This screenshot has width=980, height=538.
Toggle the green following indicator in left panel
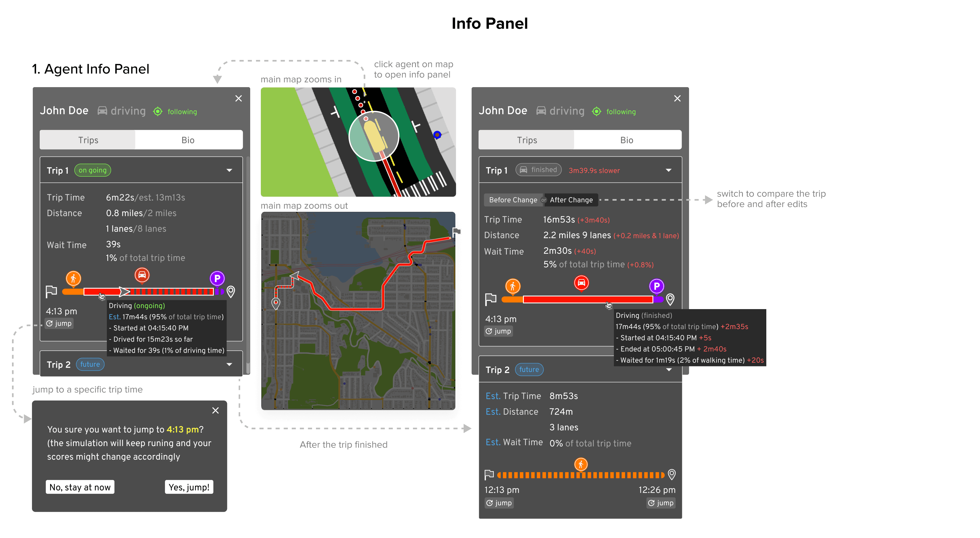[158, 111]
